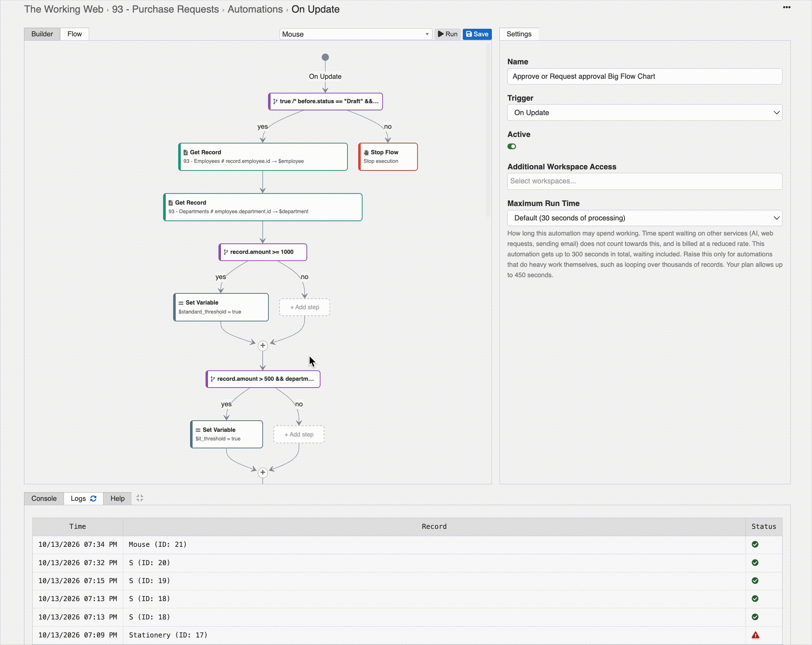This screenshot has height=645, width=812.
Task: Refresh logs with the reload icon
Action: click(93, 498)
